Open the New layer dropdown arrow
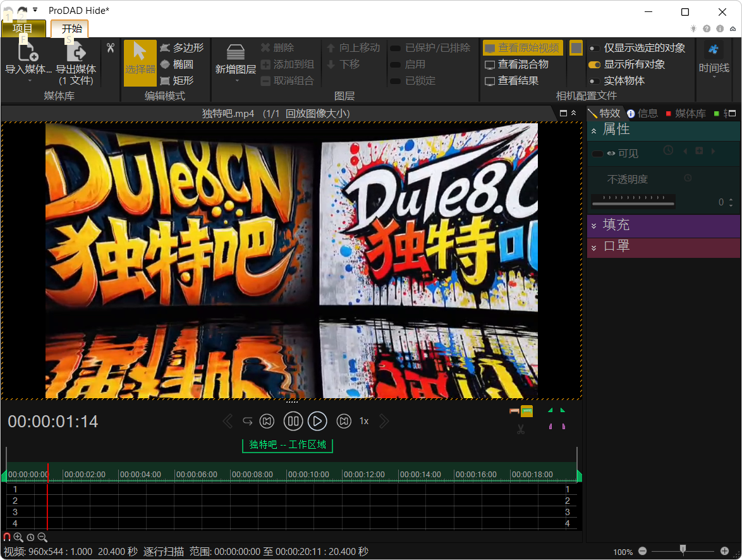The height and width of the screenshot is (560, 742). pos(237,81)
